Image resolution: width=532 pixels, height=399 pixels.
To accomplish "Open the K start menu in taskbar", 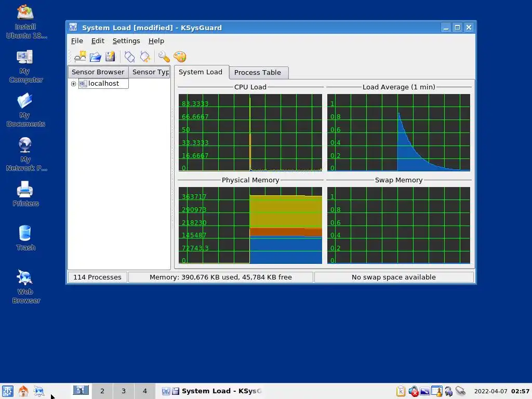I will coord(8,391).
